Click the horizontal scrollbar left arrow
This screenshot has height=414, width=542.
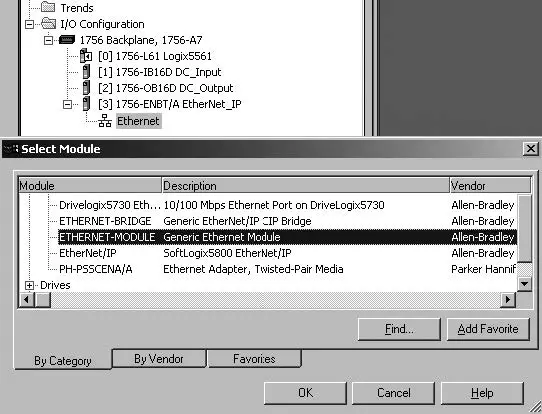(26, 299)
